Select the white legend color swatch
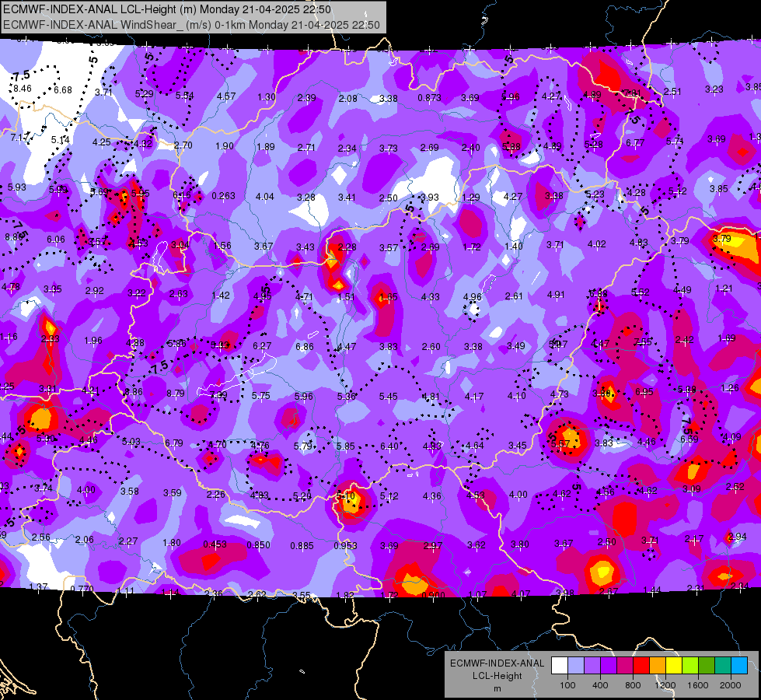 560,666
